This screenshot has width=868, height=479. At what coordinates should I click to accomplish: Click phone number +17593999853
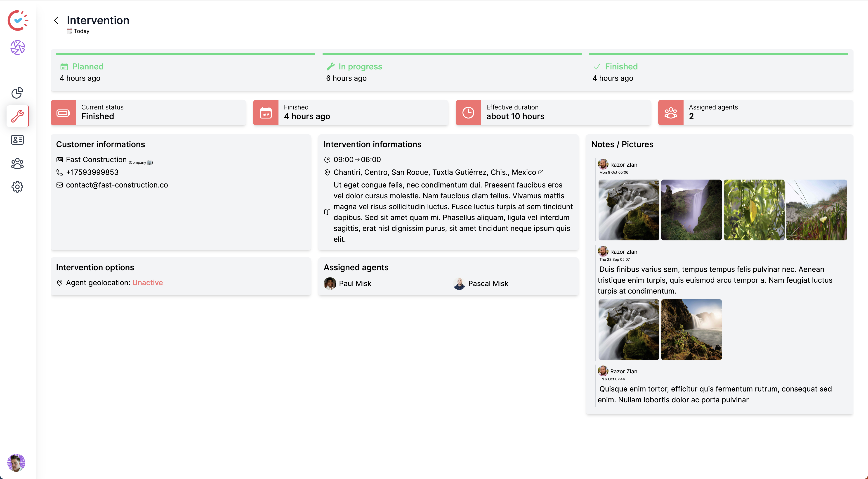coord(92,172)
